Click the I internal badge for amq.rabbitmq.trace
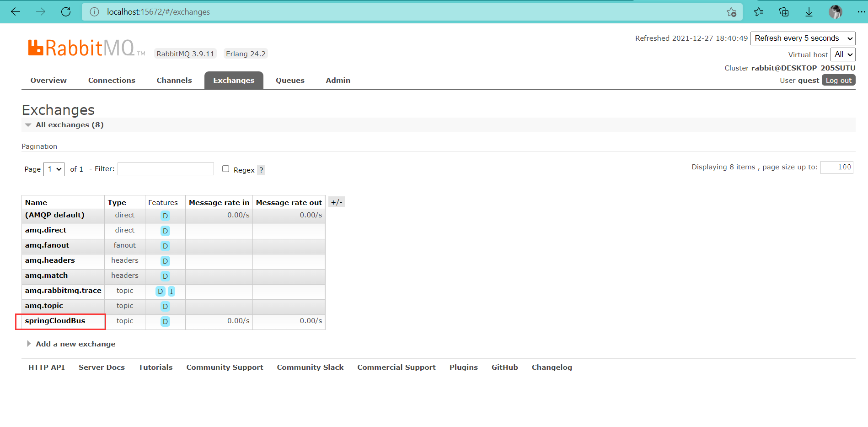868x427 pixels. click(171, 291)
